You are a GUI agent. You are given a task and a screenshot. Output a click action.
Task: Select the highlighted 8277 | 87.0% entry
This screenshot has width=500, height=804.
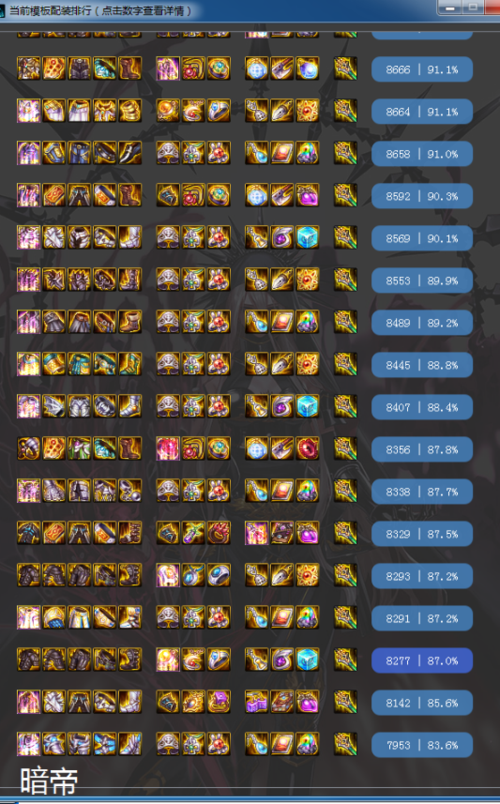coord(422,660)
